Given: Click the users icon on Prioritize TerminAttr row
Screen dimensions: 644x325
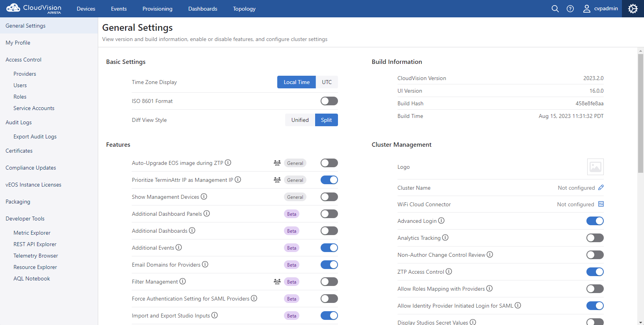Looking at the screenshot, I should (x=277, y=180).
